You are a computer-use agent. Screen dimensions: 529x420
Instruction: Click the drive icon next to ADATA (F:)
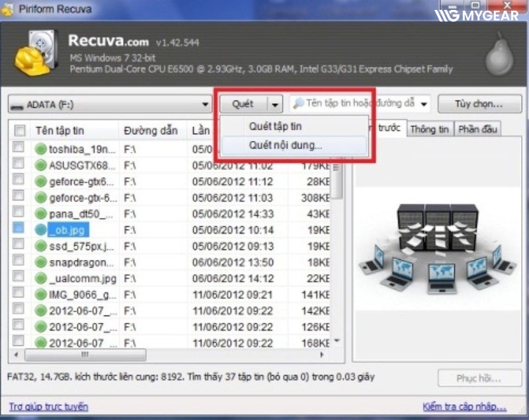click(17, 105)
